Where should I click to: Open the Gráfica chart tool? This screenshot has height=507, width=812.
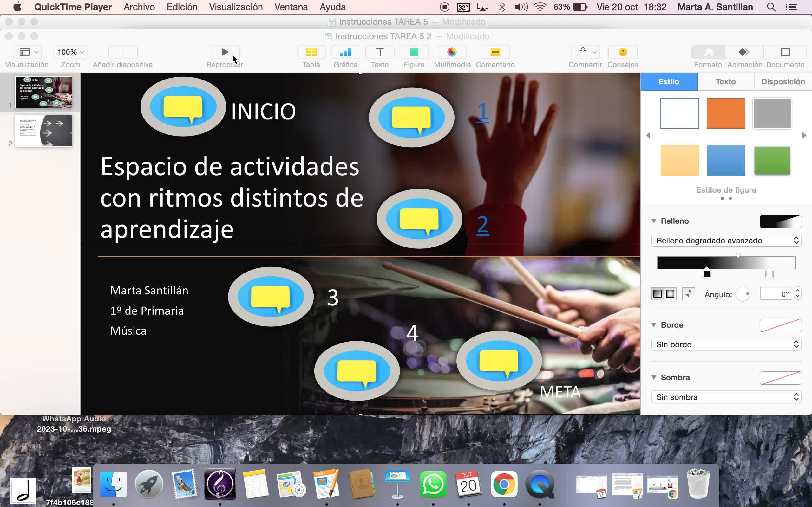pos(345,52)
